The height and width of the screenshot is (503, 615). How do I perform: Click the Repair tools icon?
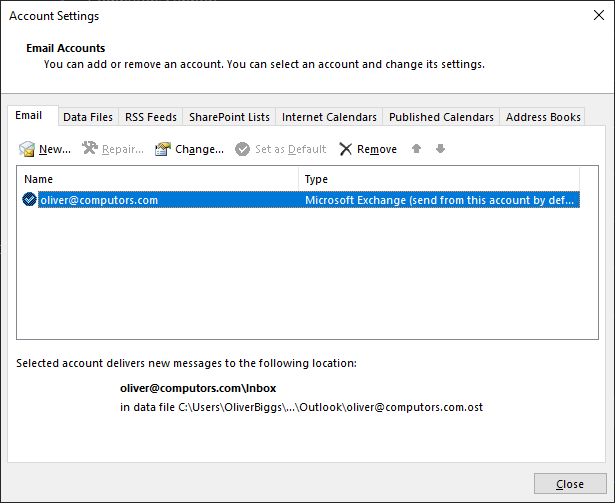(90, 148)
